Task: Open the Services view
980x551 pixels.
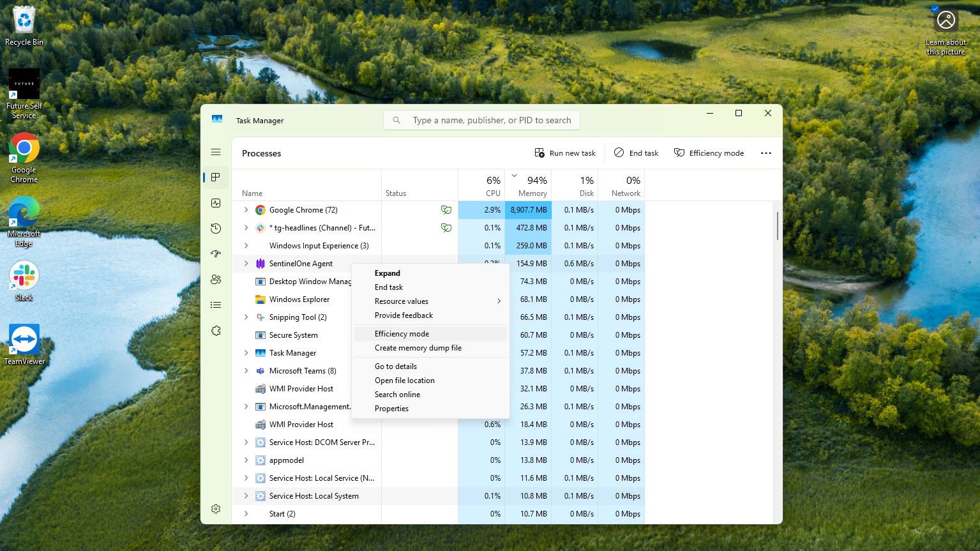Action: [x=216, y=330]
